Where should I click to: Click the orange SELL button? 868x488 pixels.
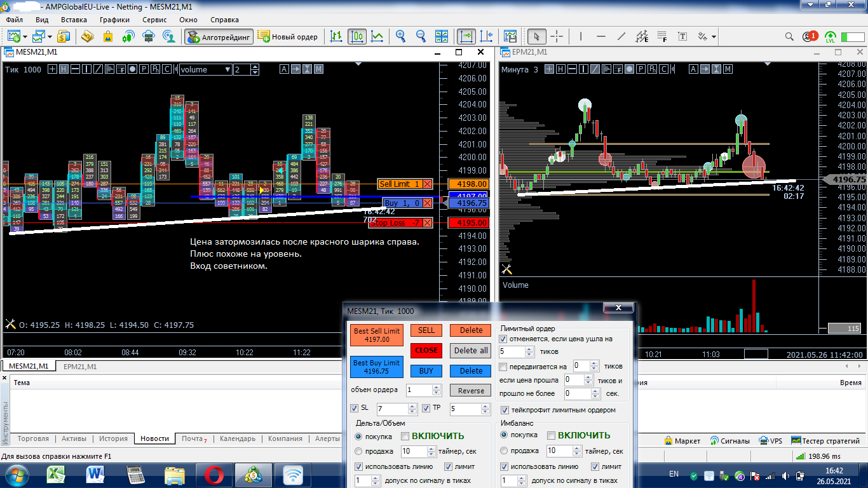click(426, 330)
